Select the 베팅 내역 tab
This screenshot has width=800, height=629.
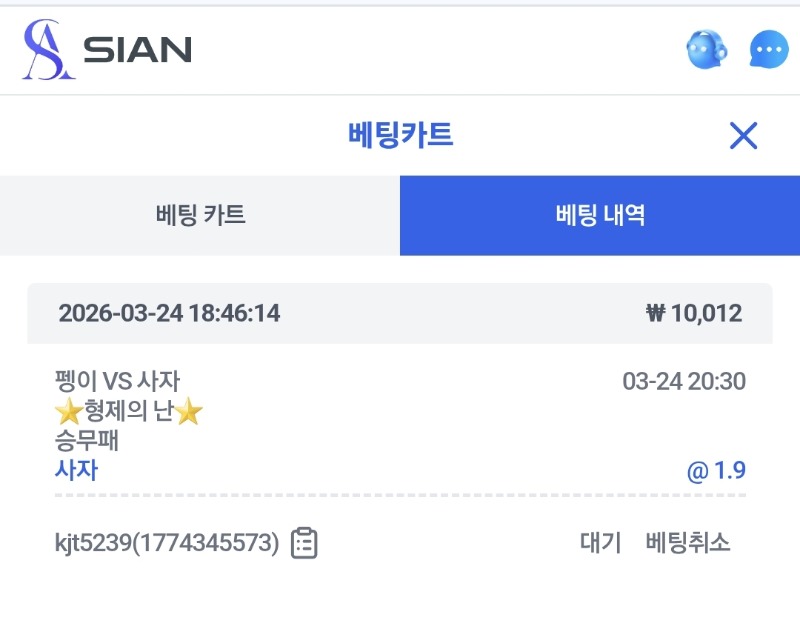click(600, 215)
